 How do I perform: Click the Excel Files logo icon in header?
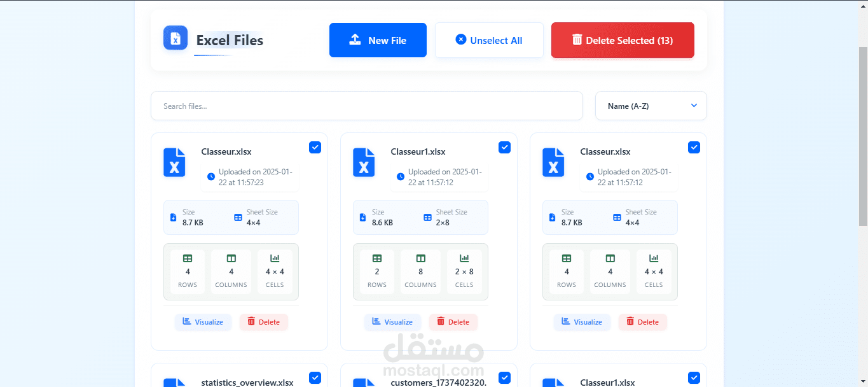pos(176,38)
